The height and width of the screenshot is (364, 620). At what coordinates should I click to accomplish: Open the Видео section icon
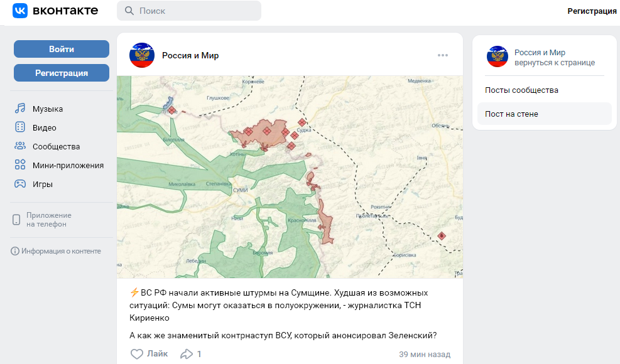[x=20, y=127]
